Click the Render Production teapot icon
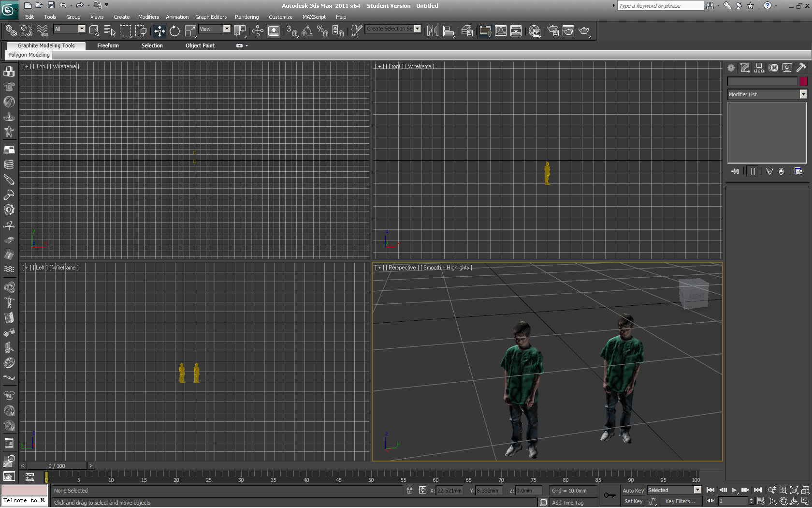Viewport: 812px width, 508px height. click(x=584, y=31)
